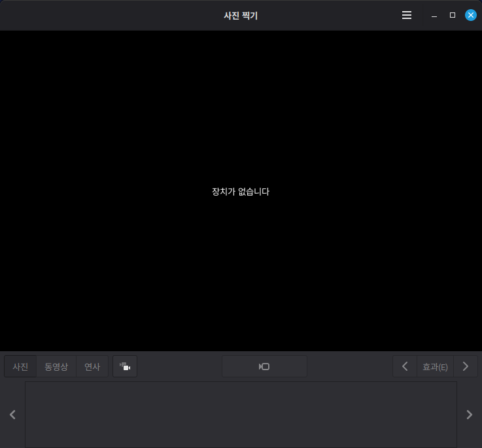Image resolution: width=482 pixels, height=448 pixels.
Task: Click the 장치가 없습니다 message
Action: (x=241, y=192)
